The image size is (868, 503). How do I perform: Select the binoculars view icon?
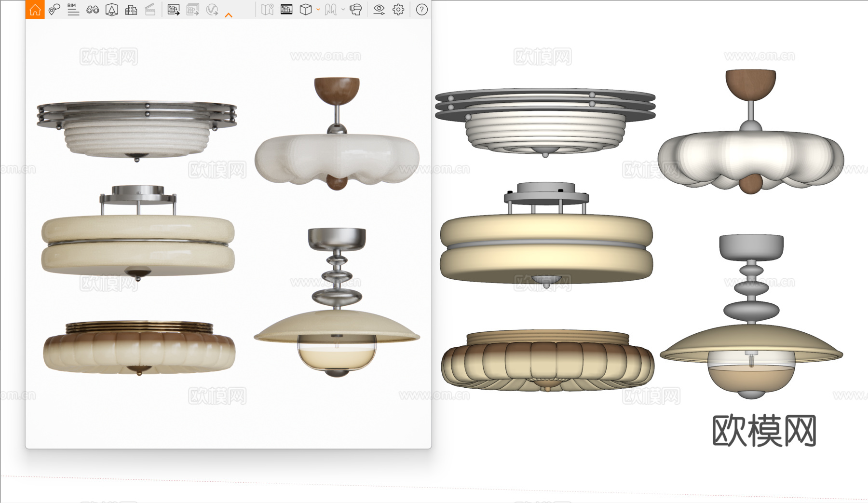(x=93, y=10)
